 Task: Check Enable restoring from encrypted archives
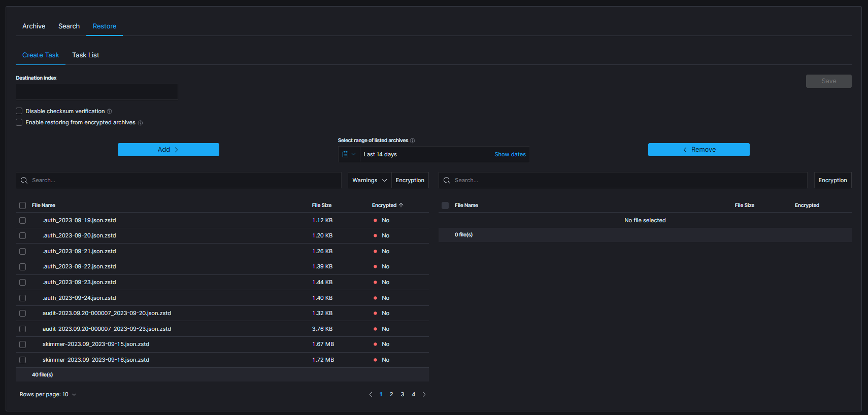19,122
